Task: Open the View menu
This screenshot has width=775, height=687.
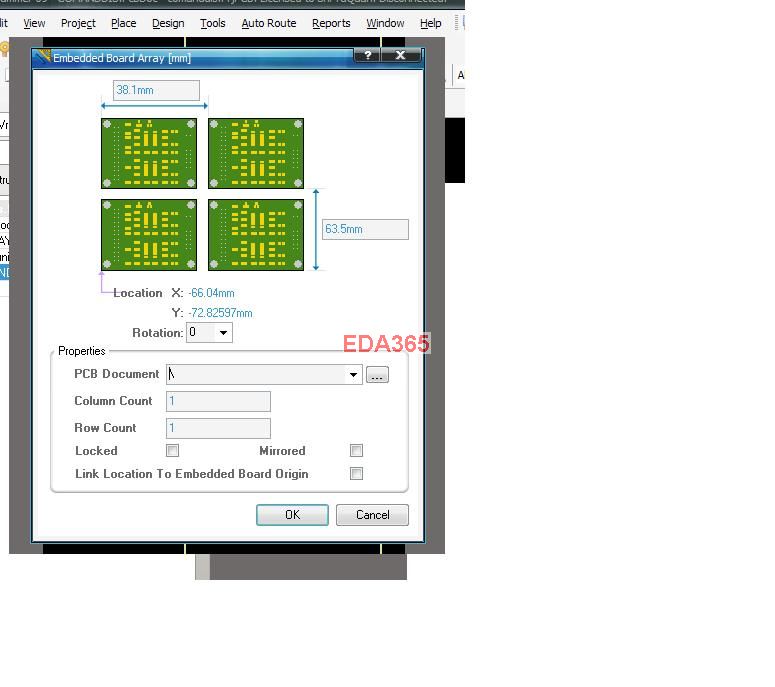Action: (34, 23)
